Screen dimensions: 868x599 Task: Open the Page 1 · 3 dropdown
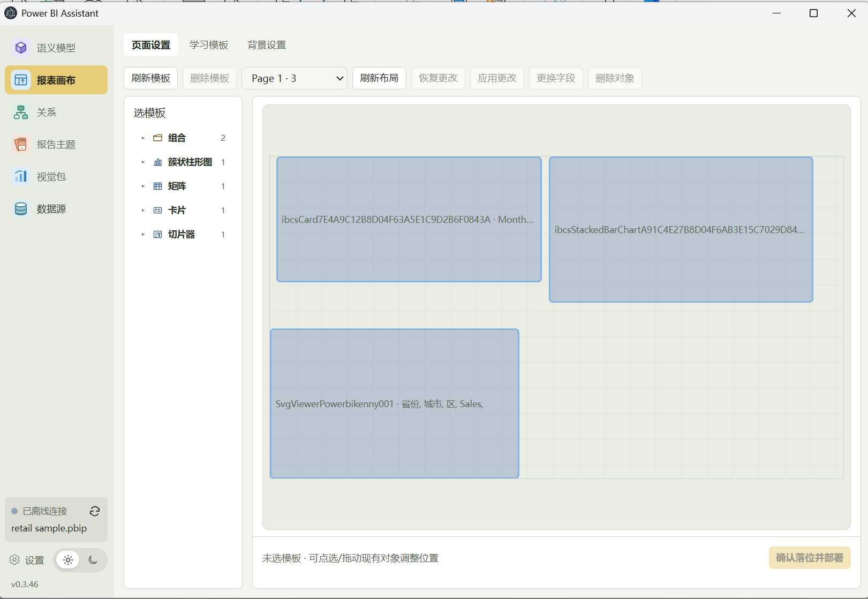(295, 78)
